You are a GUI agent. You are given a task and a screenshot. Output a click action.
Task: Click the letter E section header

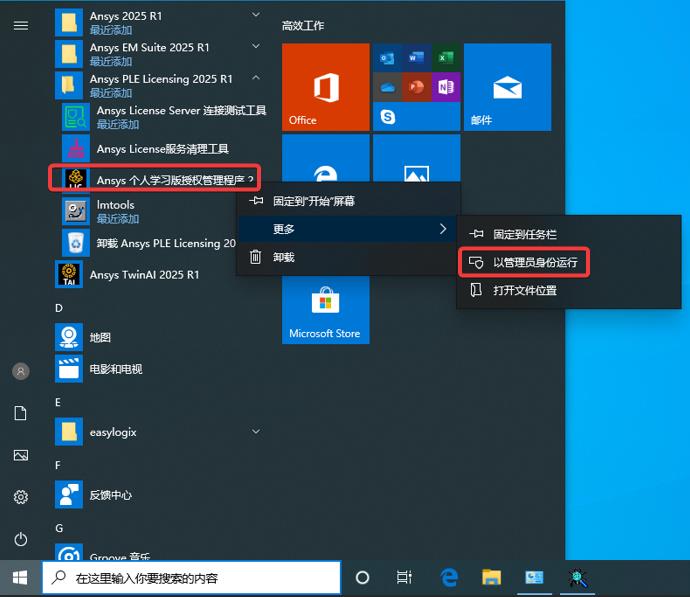[58, 402]
